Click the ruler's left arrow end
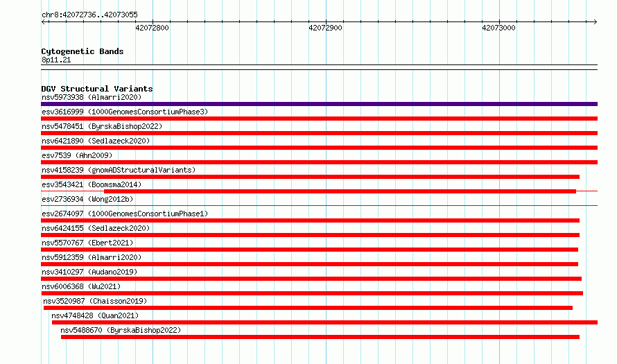 click(43, 21)
